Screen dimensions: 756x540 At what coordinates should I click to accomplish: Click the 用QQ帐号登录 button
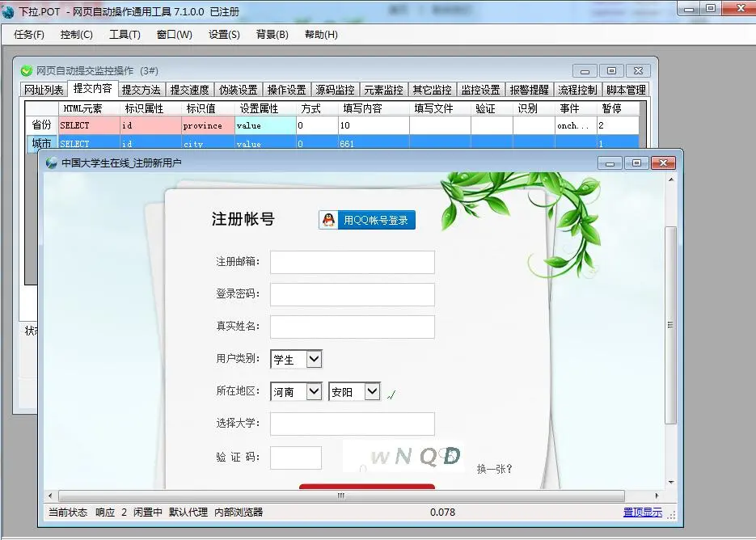367,220
